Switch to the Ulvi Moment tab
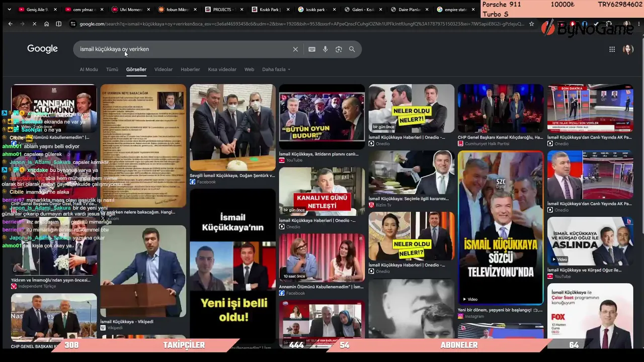This screenshot has width=644, height=362. [130, 10]
